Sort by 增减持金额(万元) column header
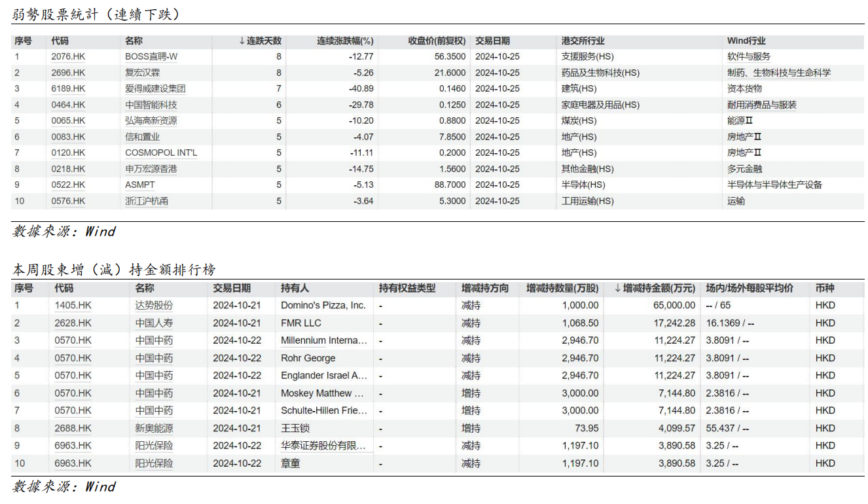Image resolution: width=868 pixels, height=504 pixels. [655, 288]
